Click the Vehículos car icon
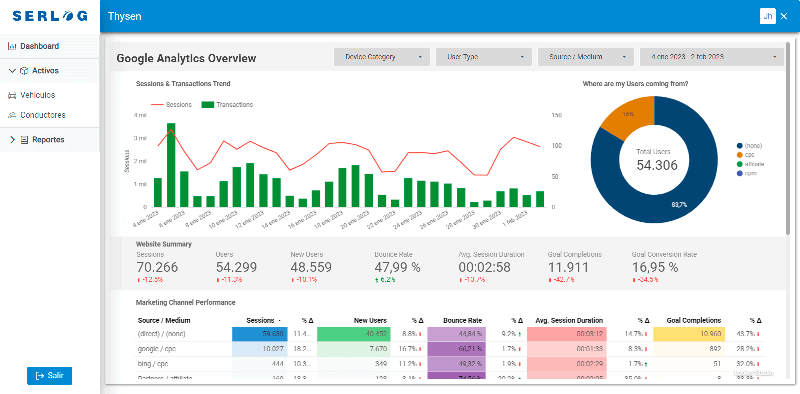Viewport: 800px width, 394px height. tap(12, 95)
